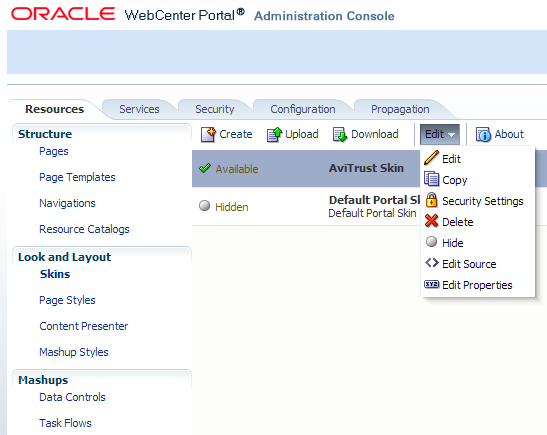This screenshot has height=435, width=547.
Task: Select the Resources tab
Action: (x=54, y=109)
